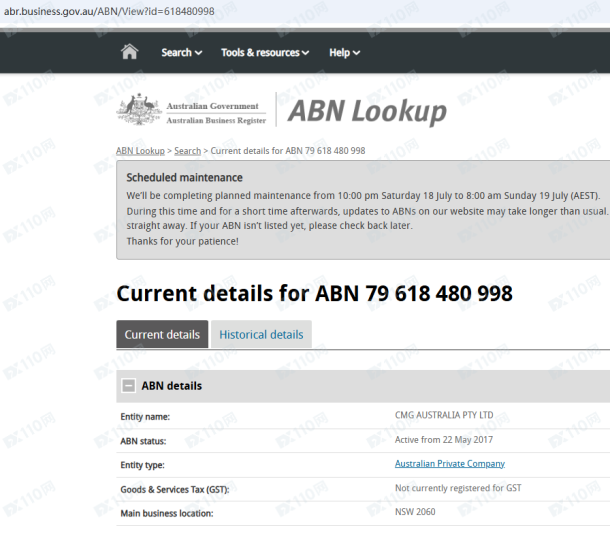Select the Active from 22 May 2017 text
The width and height of the screenshot is (610, 543).
point(444,440)
